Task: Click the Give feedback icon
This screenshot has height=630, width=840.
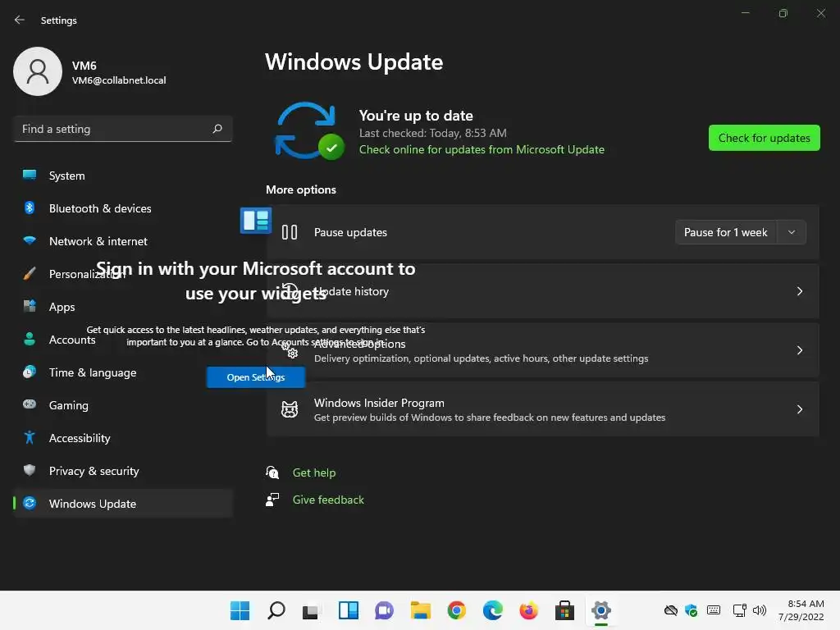Action: [272, 500]
